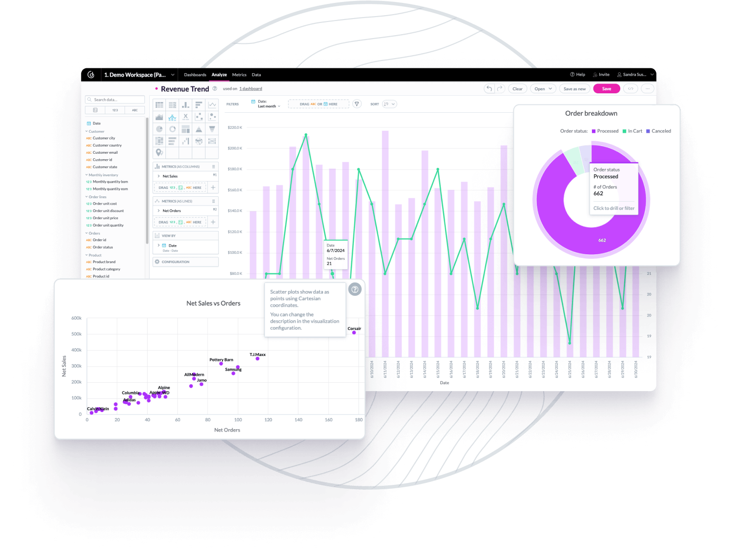
Task: Click the Save as new button
Action: point(574,88)
